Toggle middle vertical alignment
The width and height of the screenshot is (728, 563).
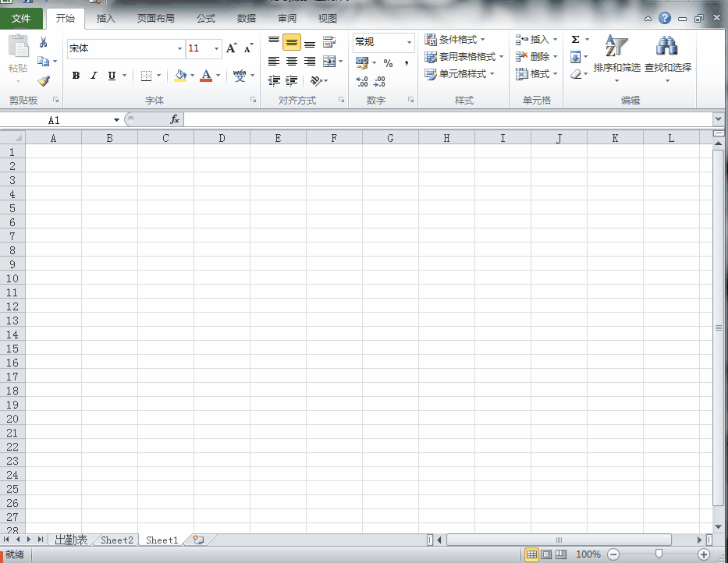[292, 42]
